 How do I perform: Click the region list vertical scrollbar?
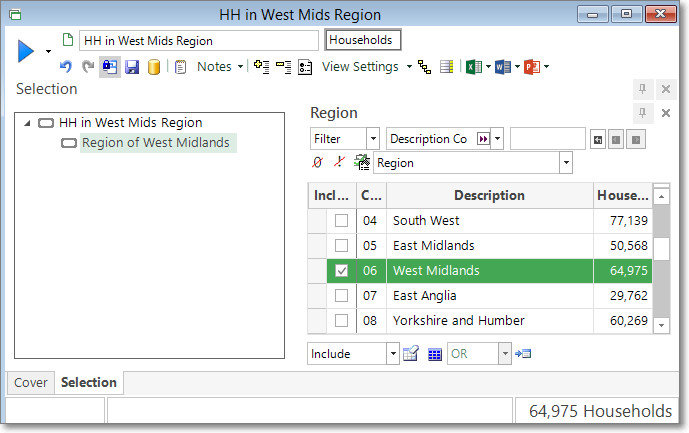pyautogui.click(x=661, y=260)
